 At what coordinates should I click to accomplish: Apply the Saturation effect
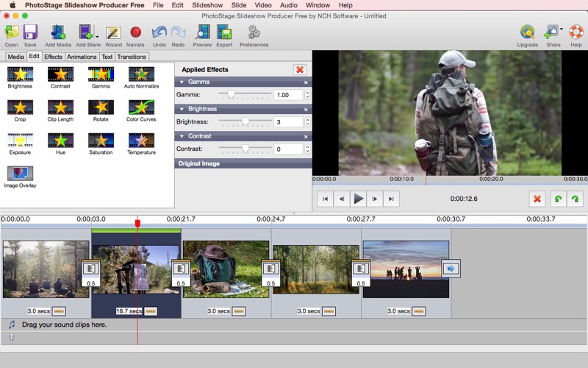(101, 140)
